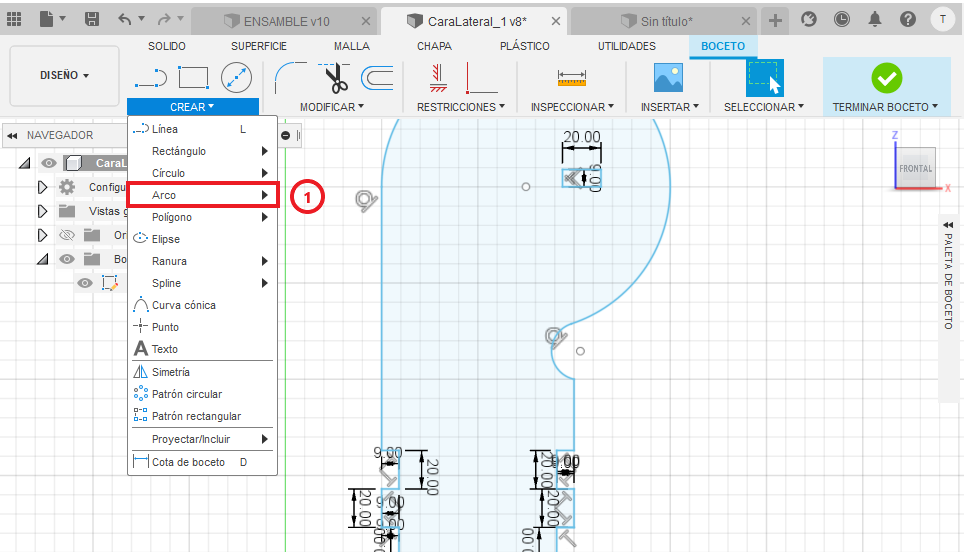Choose Texto from the CREAR menu

point(202,349)
